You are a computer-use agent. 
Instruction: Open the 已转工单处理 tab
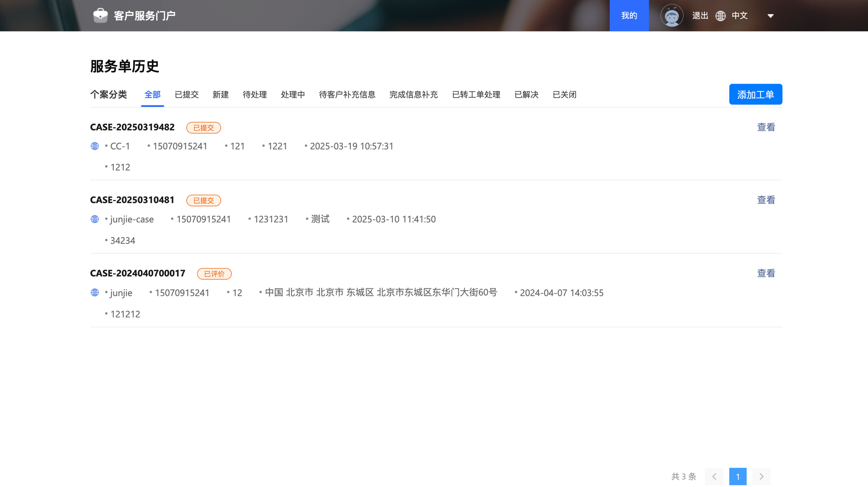[476, 95]
